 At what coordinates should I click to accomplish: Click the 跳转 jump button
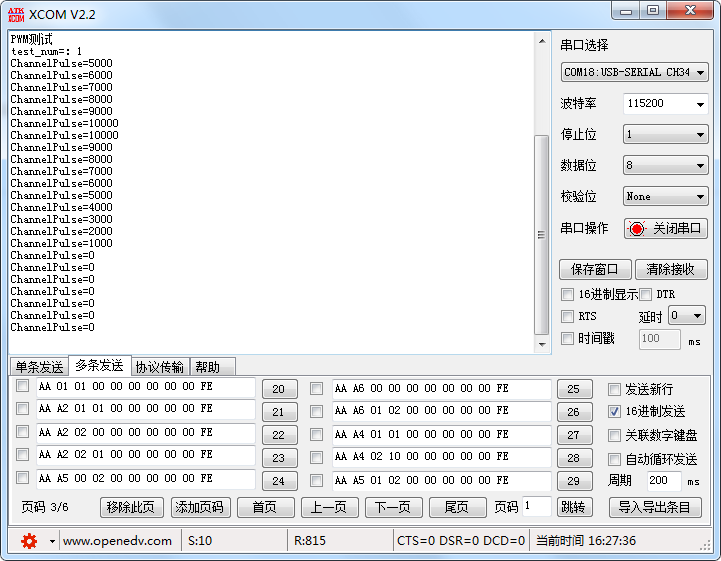coord(575,508)
